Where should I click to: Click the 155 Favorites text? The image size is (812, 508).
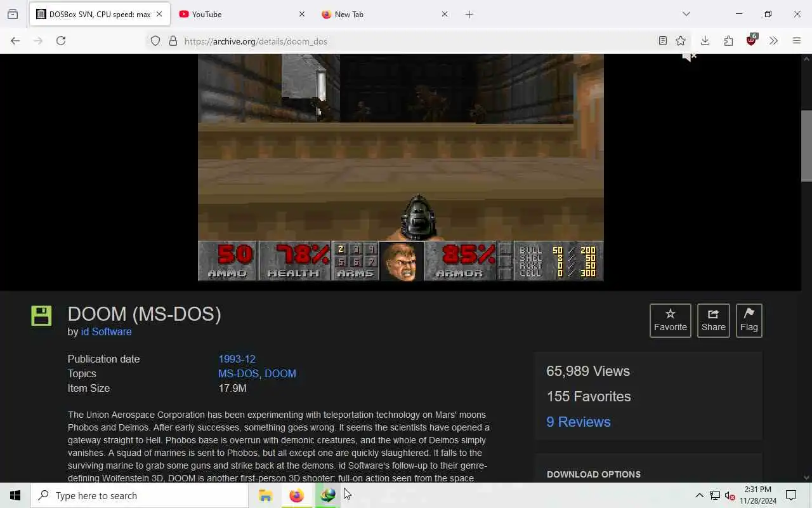[589, 396]
